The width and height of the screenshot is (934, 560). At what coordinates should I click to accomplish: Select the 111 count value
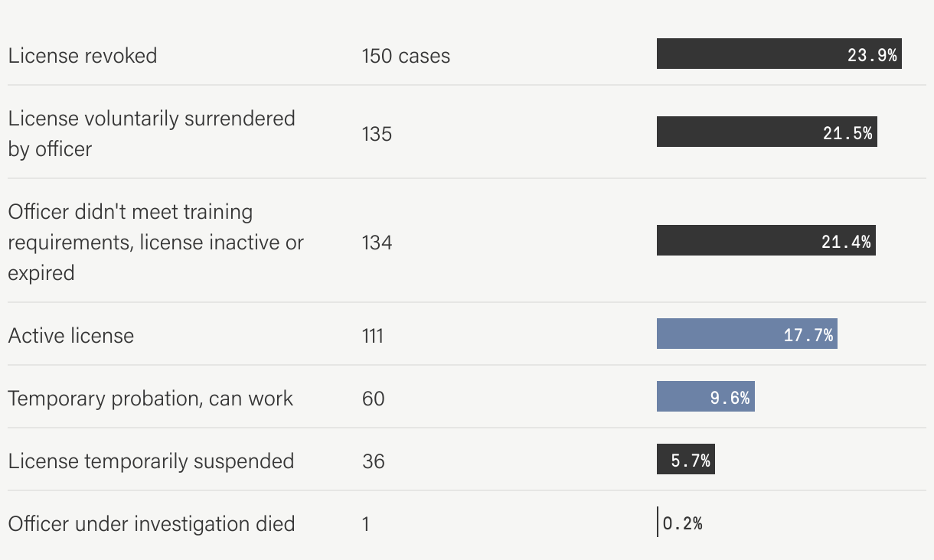[372, 336]
